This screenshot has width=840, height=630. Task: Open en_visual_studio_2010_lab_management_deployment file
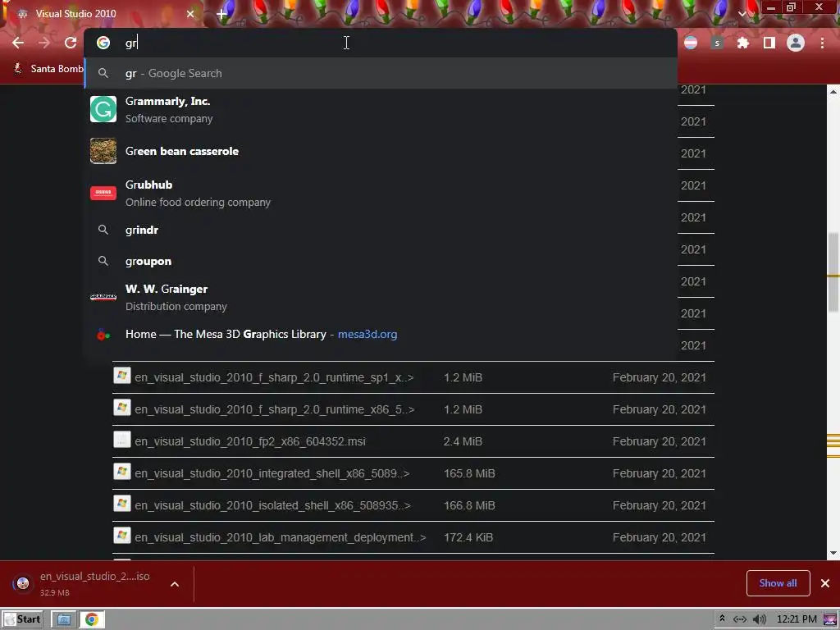[x=281, y=538]
